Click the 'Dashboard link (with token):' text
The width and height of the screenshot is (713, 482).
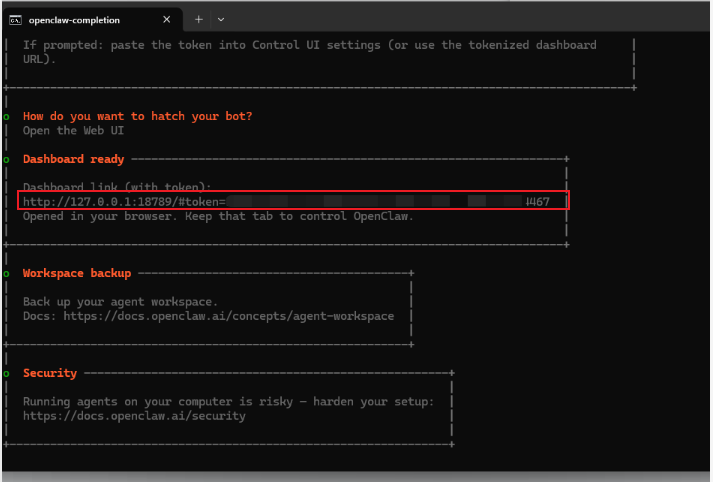tap(117, 186)
